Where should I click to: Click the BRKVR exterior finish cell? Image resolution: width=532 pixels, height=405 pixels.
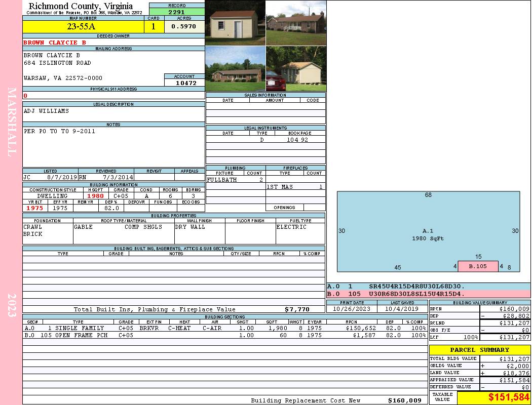(x=149, y=328)
